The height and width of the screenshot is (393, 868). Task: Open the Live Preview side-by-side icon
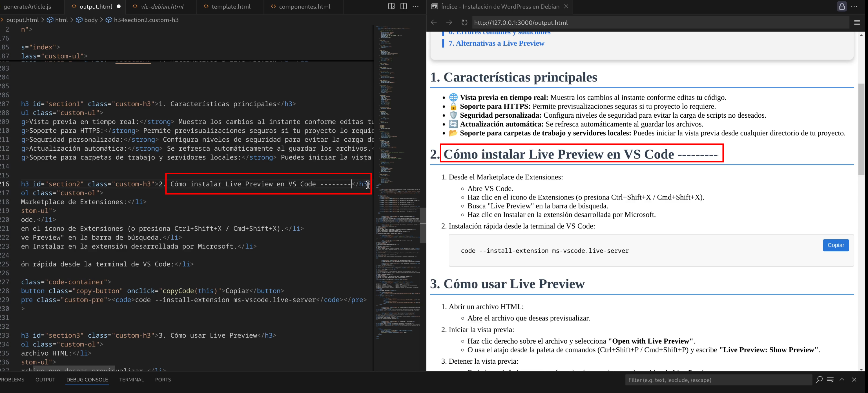tap(391, 6)
